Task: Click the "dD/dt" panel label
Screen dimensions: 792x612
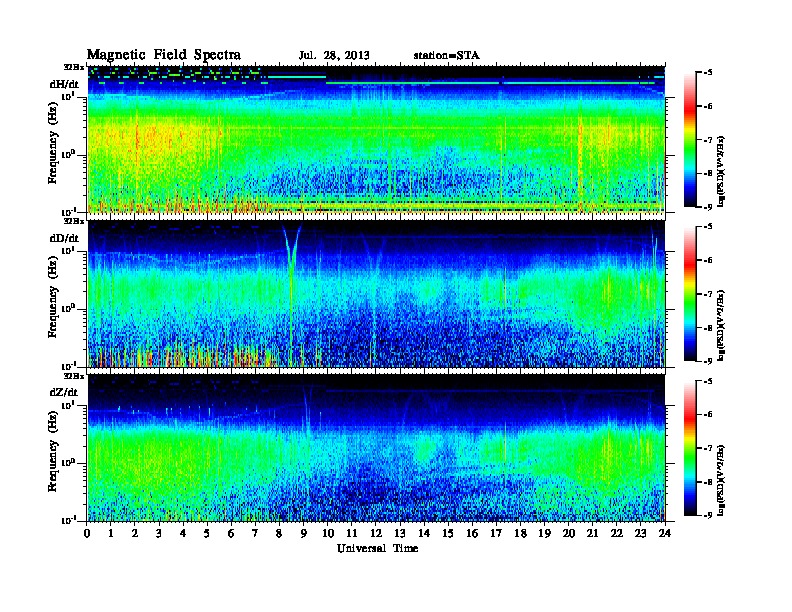Action: click(x=64, y=238)
